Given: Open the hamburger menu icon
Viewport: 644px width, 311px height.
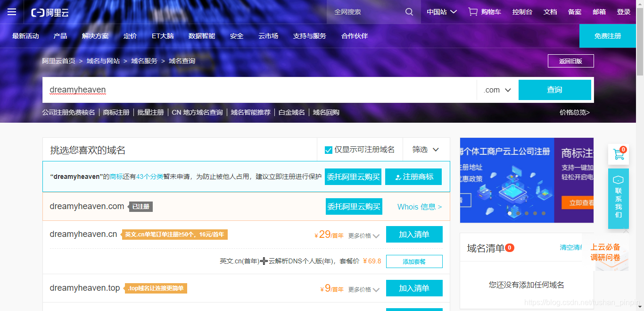Looking at the screenshot, I should [12, 12].
